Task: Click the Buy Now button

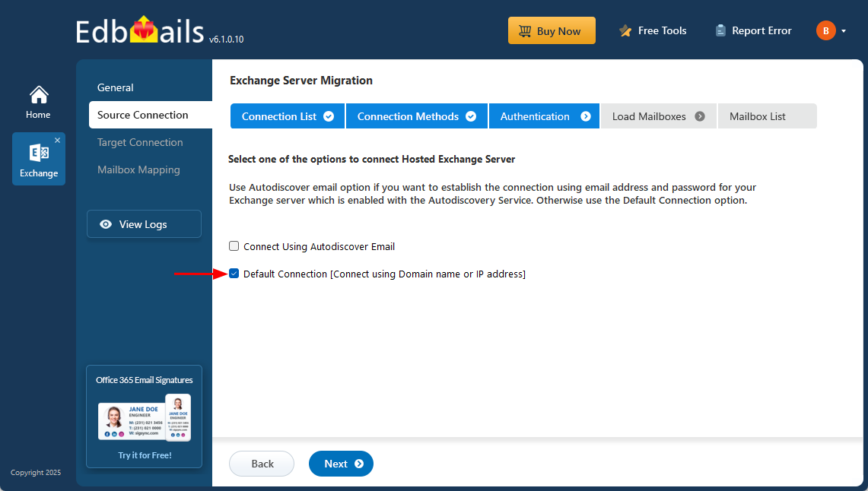Action: [552, 30]
